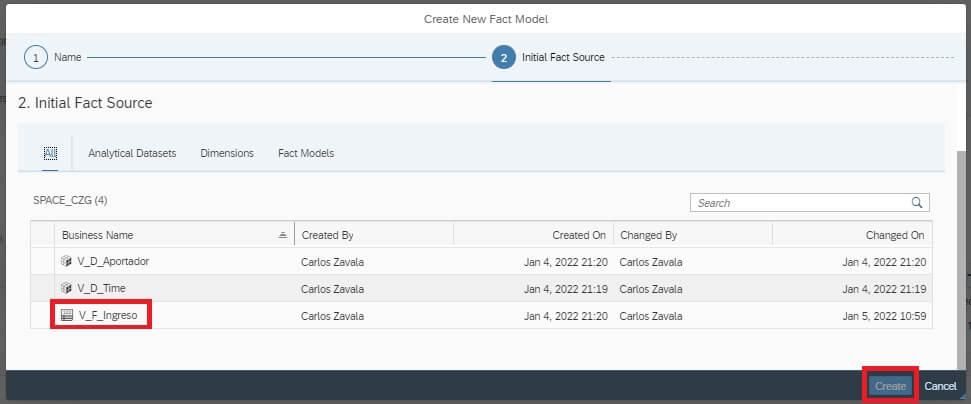Click the V_F_Ingreso dataset table icon

(x=67, y=316)
